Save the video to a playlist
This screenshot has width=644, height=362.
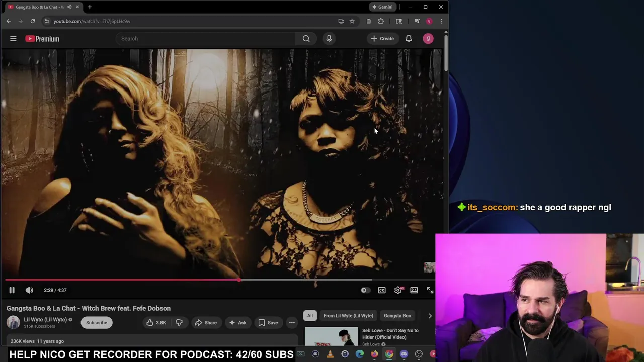click(268, 323)
